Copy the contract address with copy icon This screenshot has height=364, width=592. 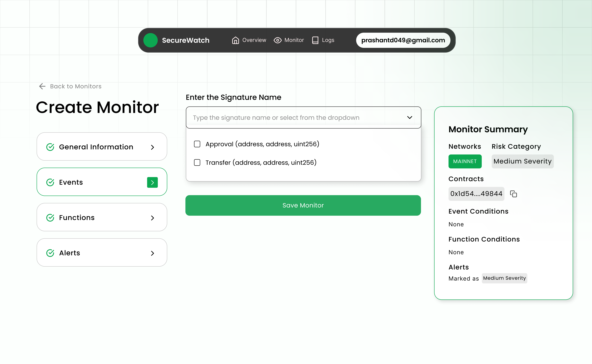(x=513, y=194)
